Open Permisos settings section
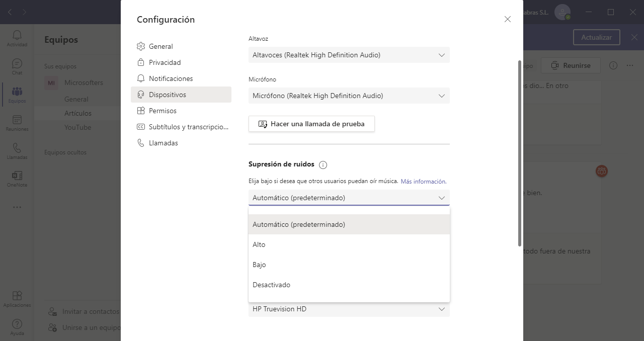 [x=181, y=111]
